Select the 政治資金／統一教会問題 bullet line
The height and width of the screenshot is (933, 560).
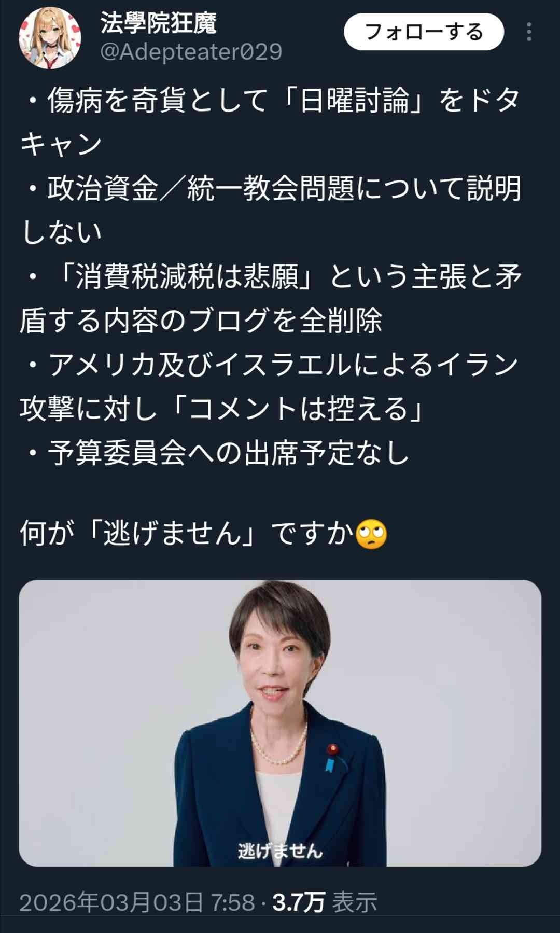(271, 210)
